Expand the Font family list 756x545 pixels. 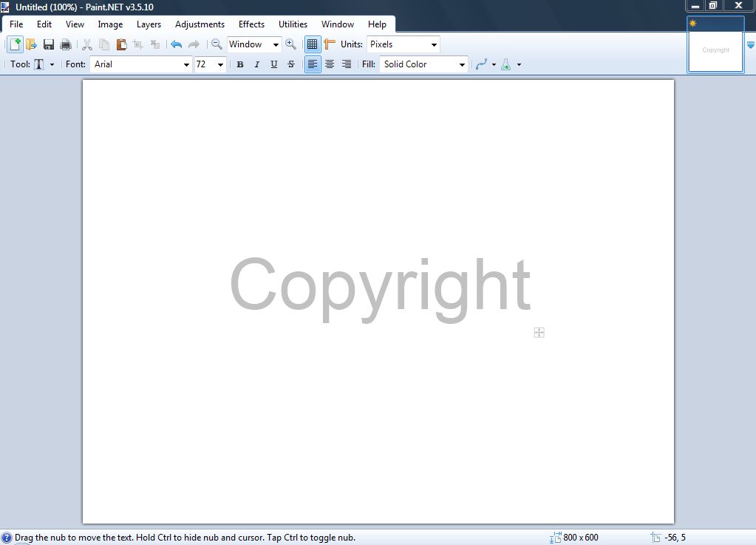point(185,64)
